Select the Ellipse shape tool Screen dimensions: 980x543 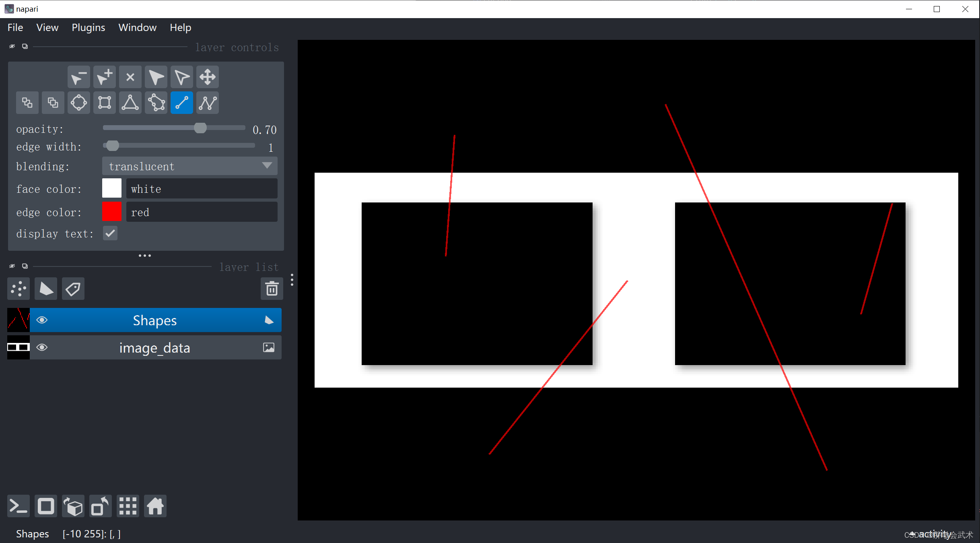[x=79, y=102]
